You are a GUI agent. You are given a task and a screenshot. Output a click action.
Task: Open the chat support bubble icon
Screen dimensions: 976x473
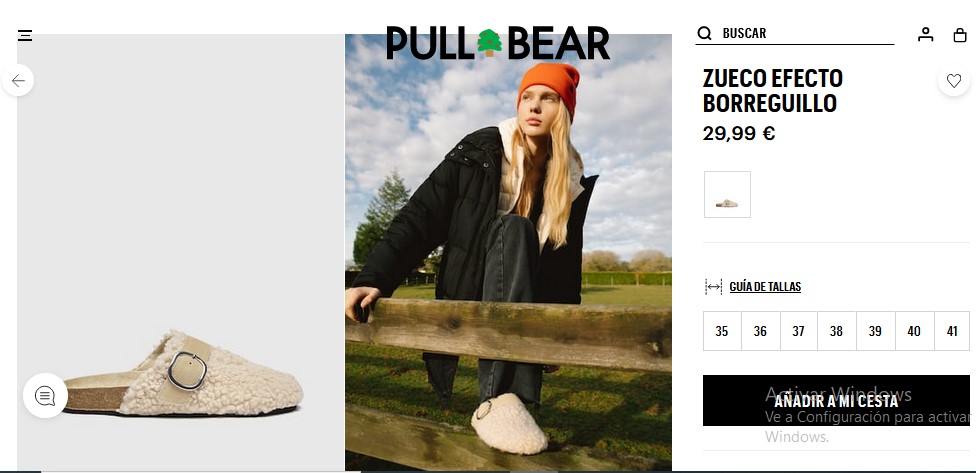coord(45,396)
